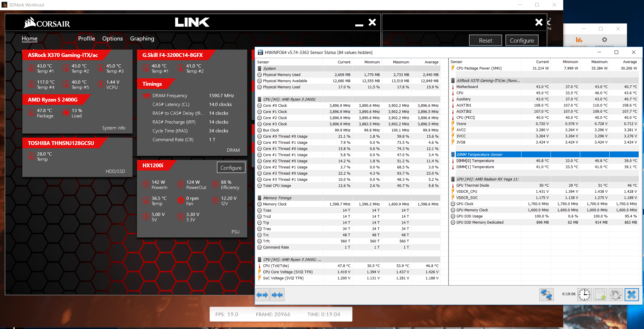The height and width of the screenshot is (329, 644).
Task: Select the CPU Package Power (SMU) row
Action: [544, 68]
